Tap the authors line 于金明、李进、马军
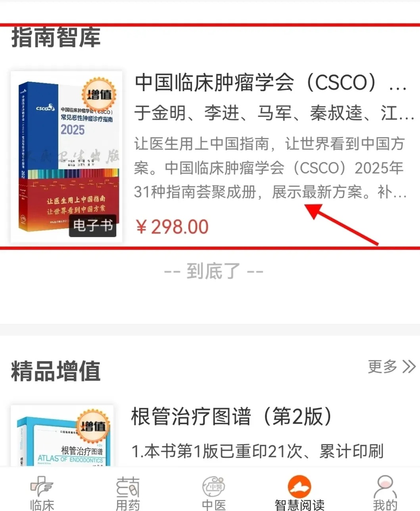This screenshot has height=511, width=420. 274,113
